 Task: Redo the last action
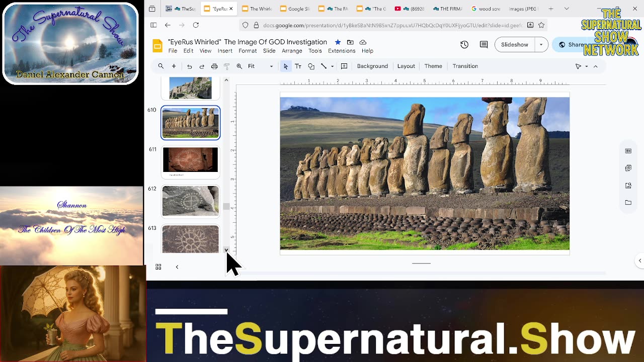(202, 66)
